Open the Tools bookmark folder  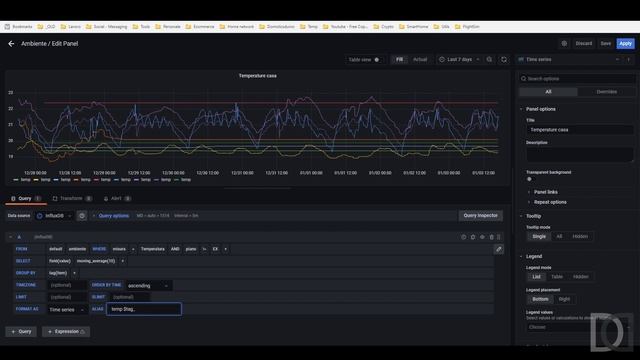[x=141, y=27]
